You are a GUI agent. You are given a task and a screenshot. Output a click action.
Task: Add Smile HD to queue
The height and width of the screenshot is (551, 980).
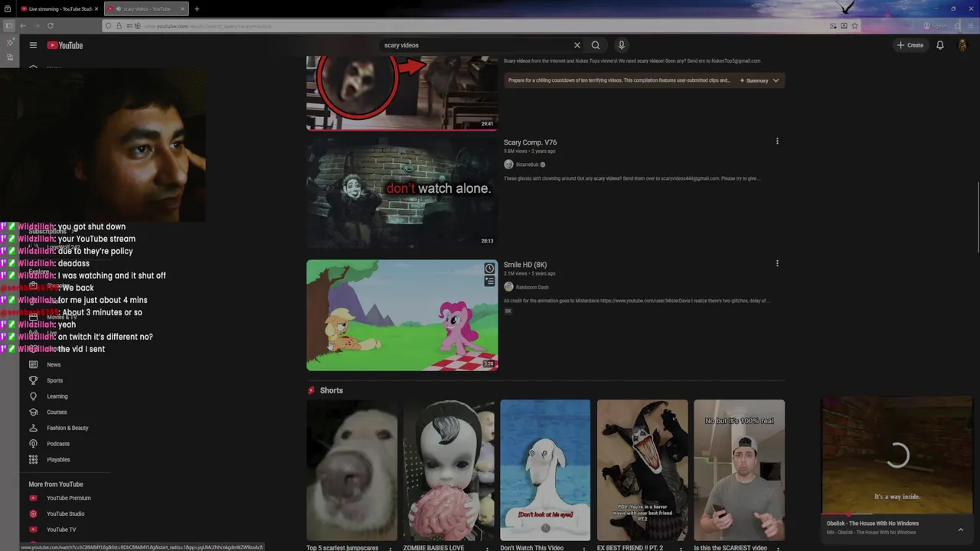489,281
